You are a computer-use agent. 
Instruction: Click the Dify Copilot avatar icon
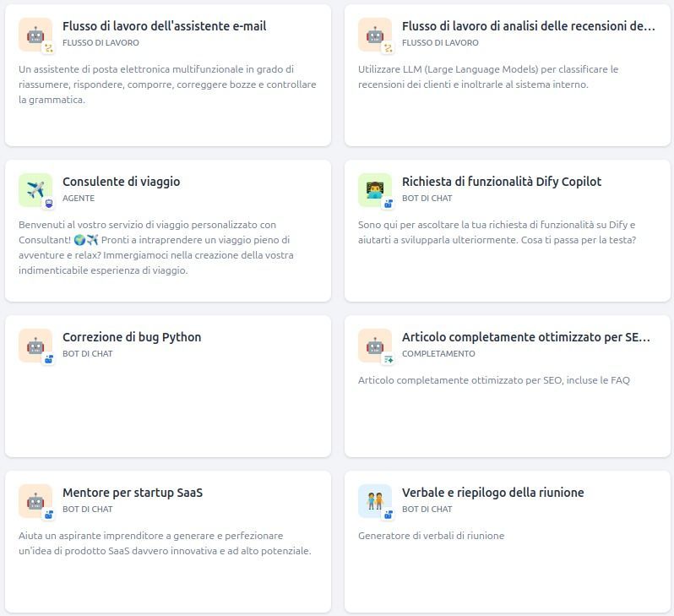(x=374, y=190)
